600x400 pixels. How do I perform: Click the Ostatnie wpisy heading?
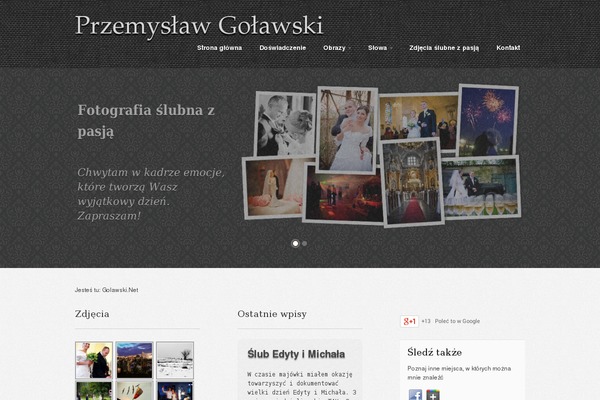coord(272,314)
